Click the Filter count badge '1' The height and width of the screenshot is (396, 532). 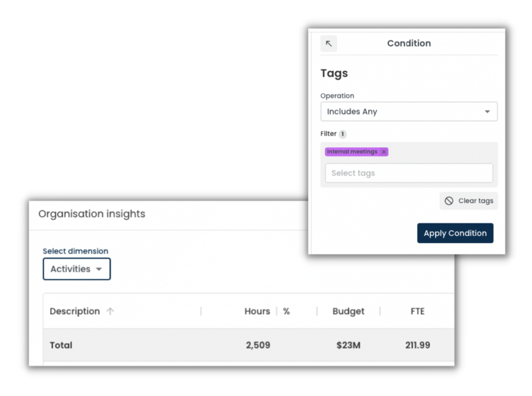click(343, 134)
